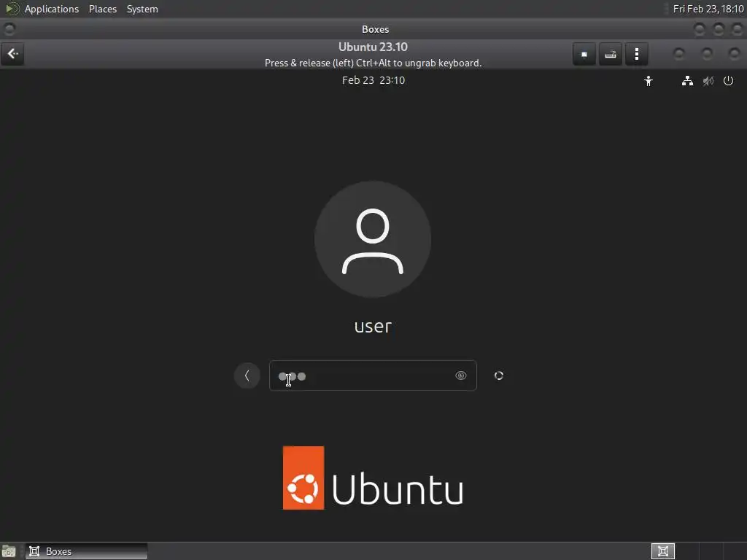
Task: Select the user avatar image
Action: click(x=373, y=239)
